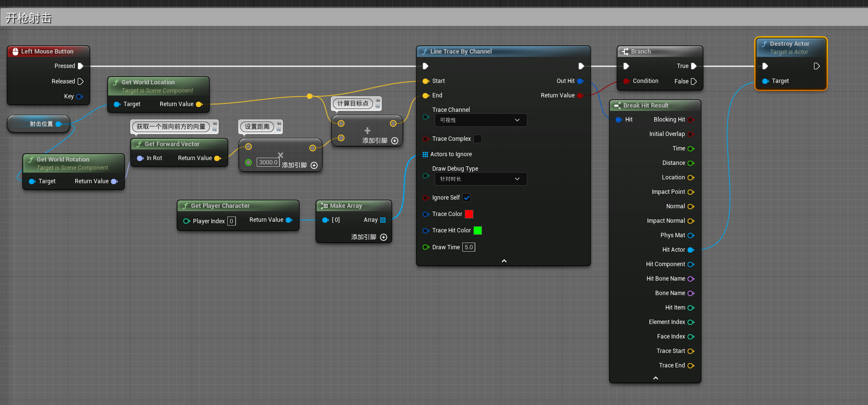
Task: Click the add pin plus icon on multiply node
Action: (x=314, y=165)
